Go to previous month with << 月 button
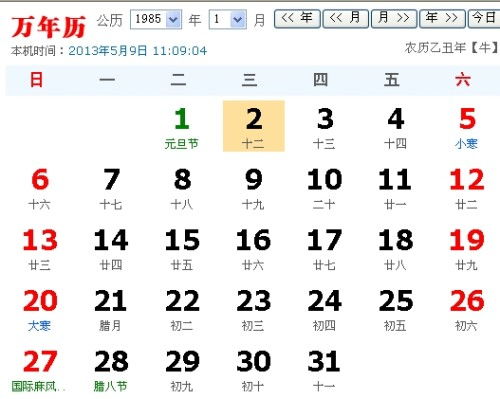This screenshot has width=500, height=399. (346, 18)
